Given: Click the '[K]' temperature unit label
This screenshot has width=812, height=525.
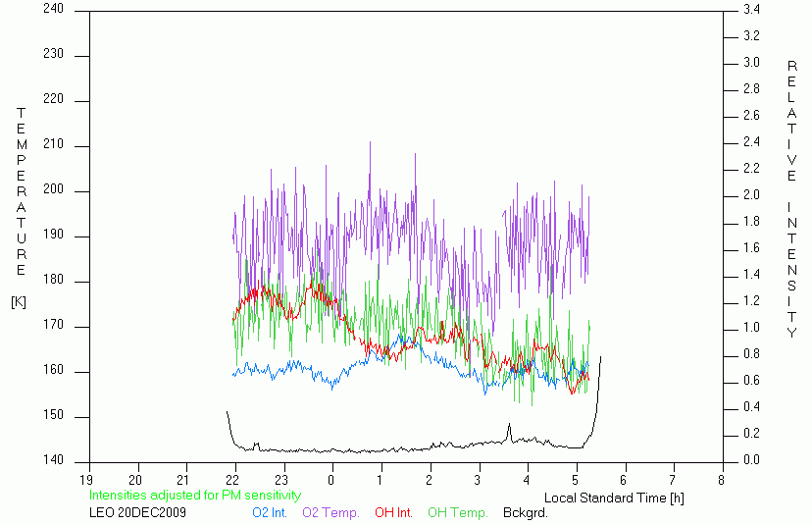Looking at the screenshot, I should click(19, 302).
